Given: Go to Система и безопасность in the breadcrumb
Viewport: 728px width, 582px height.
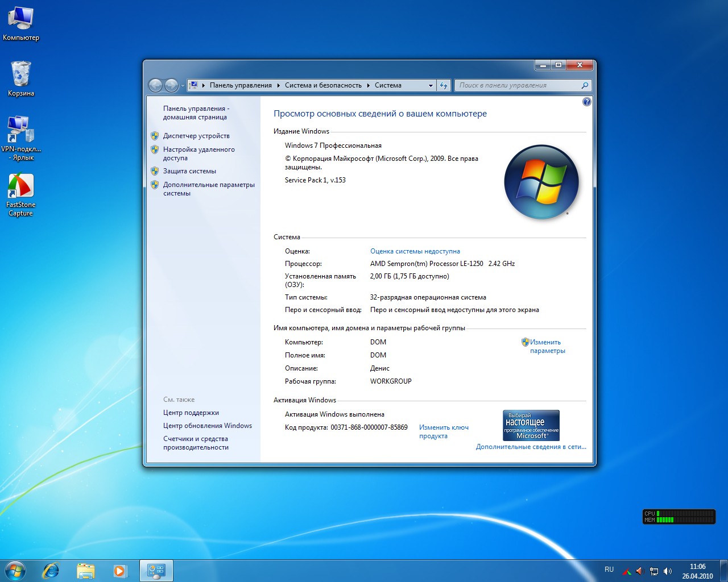Looking at the screenshot, I should [x=323, y=85].
